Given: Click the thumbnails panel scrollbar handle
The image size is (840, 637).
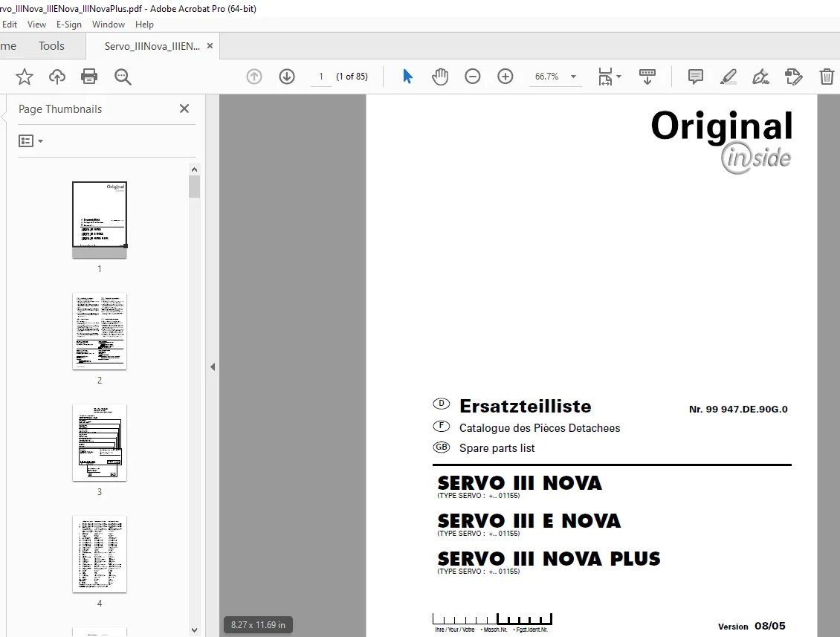Looking at the screenshot, I should coord(195,187).
